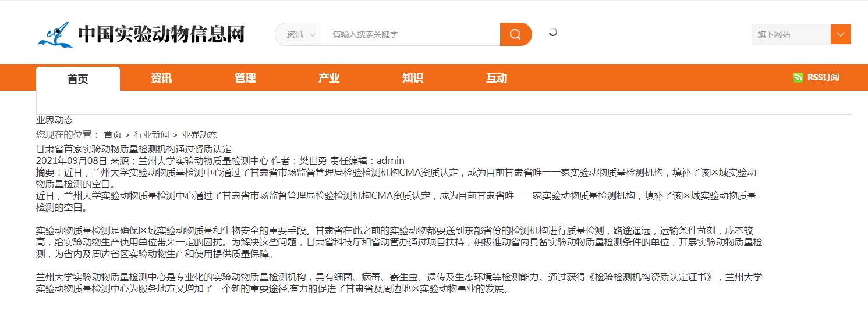
Task: Open the 互动 navigation menu
Action: click(497, 78)
